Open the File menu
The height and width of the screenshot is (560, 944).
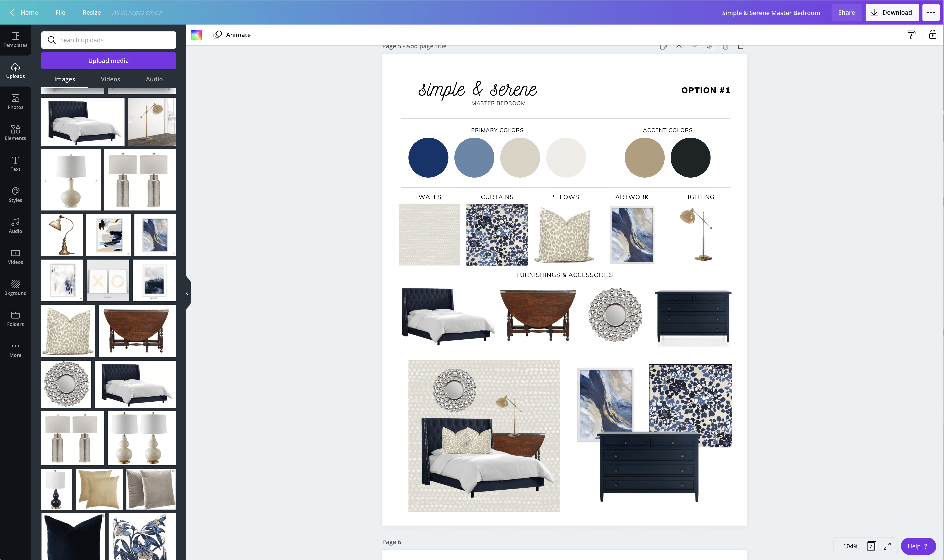60,12
